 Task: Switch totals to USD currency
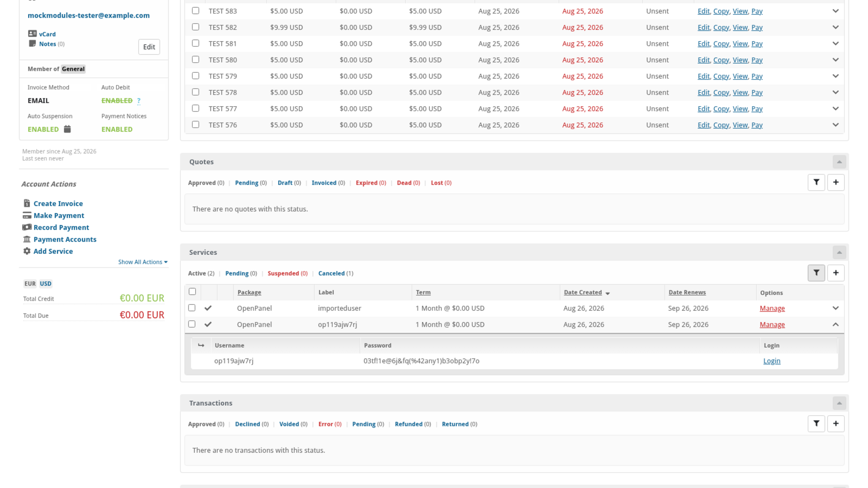pos(46,284)
